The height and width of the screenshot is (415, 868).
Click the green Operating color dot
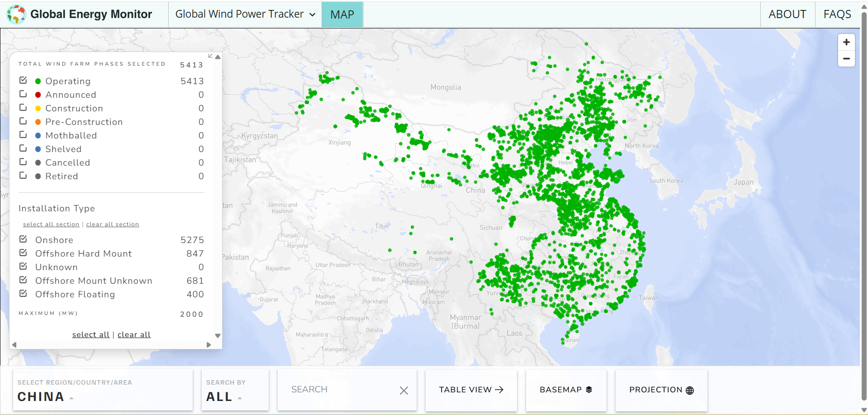(x=38, y=81)
